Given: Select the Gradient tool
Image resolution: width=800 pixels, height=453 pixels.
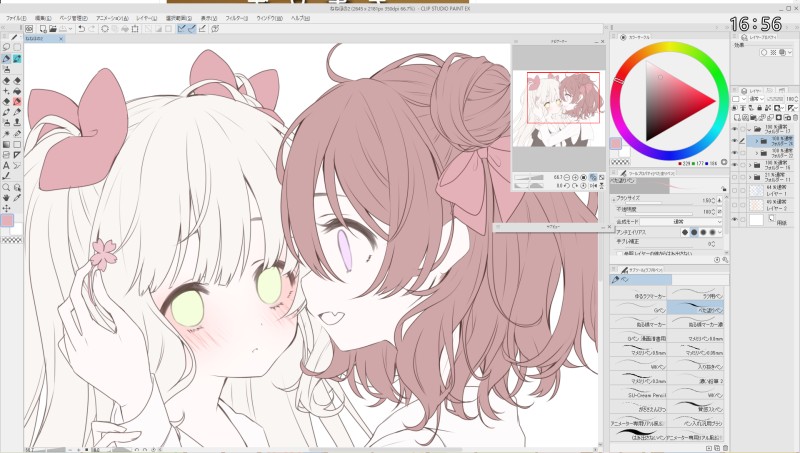Looking at the screenshot, I should coord(6,144).
